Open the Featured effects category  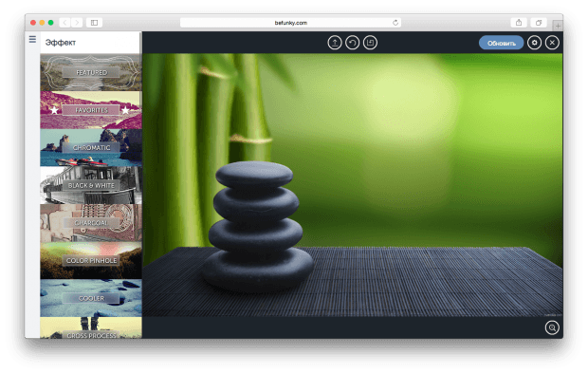pos(91,72)
